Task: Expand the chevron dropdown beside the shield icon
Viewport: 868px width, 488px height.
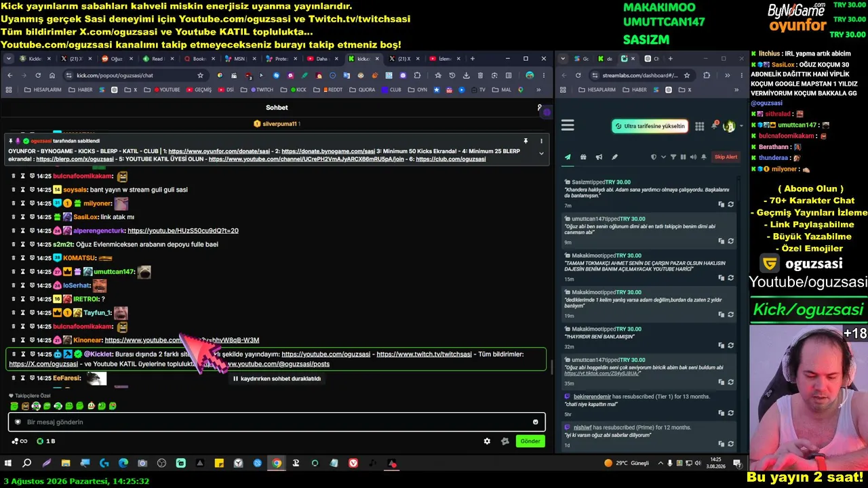Action: 663,157
